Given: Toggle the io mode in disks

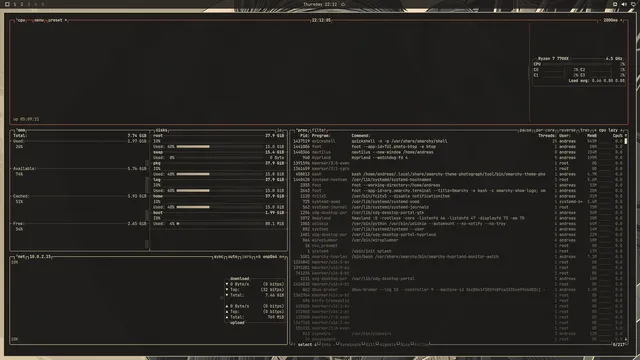Looking at the screenshot, I should coord(280,130).
